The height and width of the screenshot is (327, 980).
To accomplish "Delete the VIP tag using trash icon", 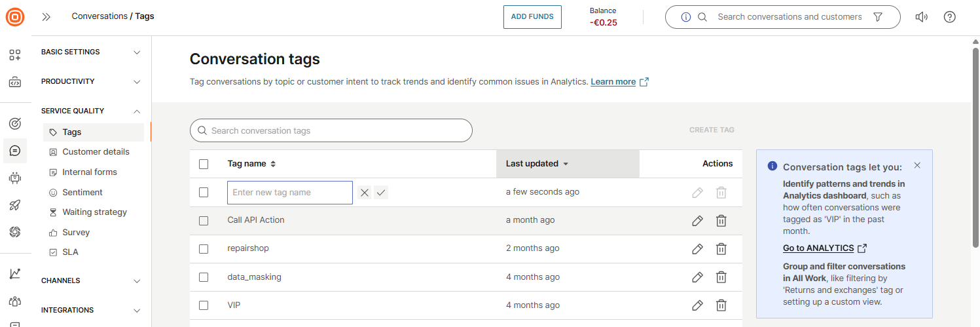I will click(x=721, y=305).
